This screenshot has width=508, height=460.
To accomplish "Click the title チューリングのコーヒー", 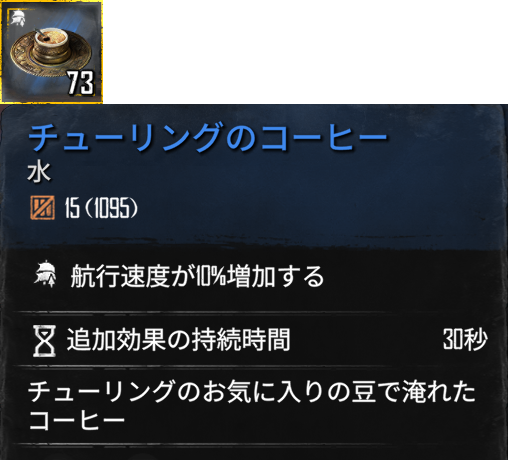I will [x=208, y=137].
